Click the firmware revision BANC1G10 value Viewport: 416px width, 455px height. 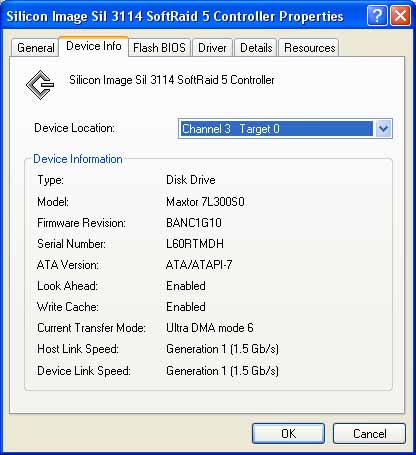pyautogui.click(x=194, y=223)
